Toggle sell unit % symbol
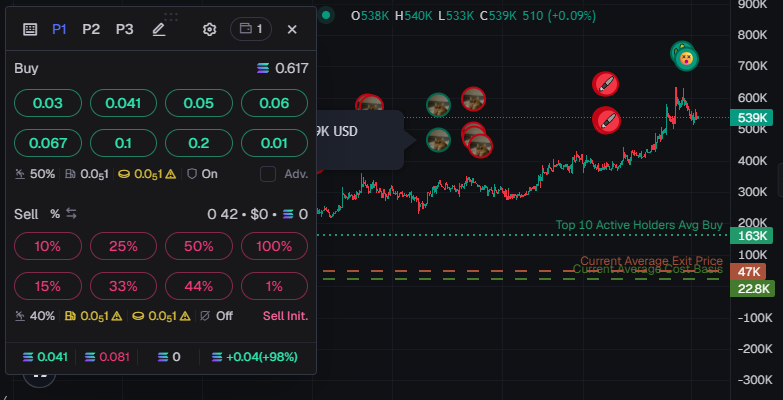783x400 pixels. (x=55, y=214)
